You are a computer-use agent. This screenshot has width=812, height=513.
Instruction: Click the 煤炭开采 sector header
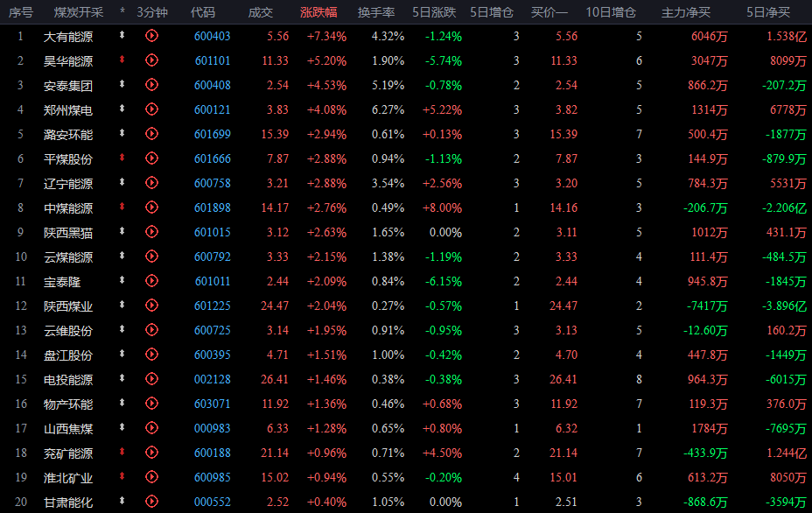pos(79,12)
